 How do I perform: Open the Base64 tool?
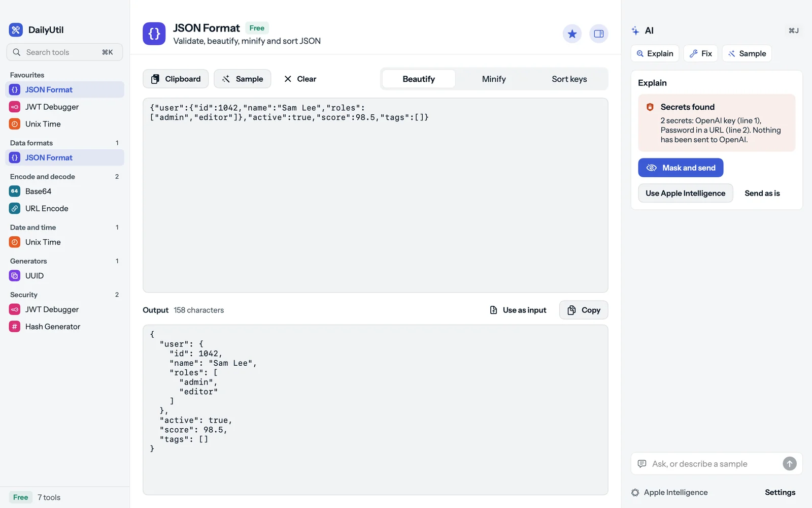(65, 191)
